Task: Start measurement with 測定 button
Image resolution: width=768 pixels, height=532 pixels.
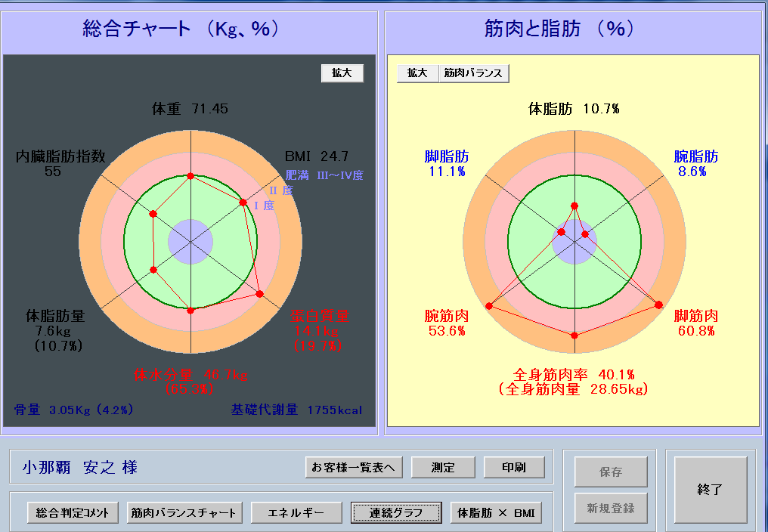Action: [443, 467]
